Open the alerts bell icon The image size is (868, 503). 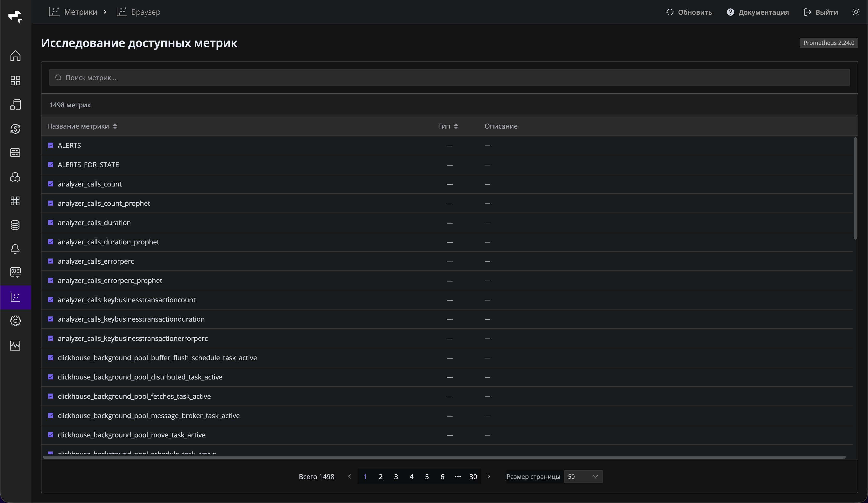[x=15, y=249]
